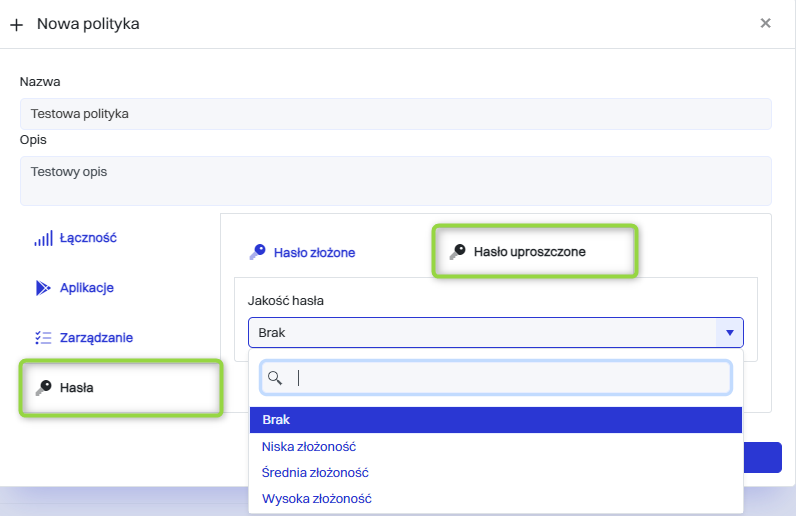Screen dimensions: 796x516
Task: Pick Wysoka złożoność password quality
Action: tap(316, 498)
